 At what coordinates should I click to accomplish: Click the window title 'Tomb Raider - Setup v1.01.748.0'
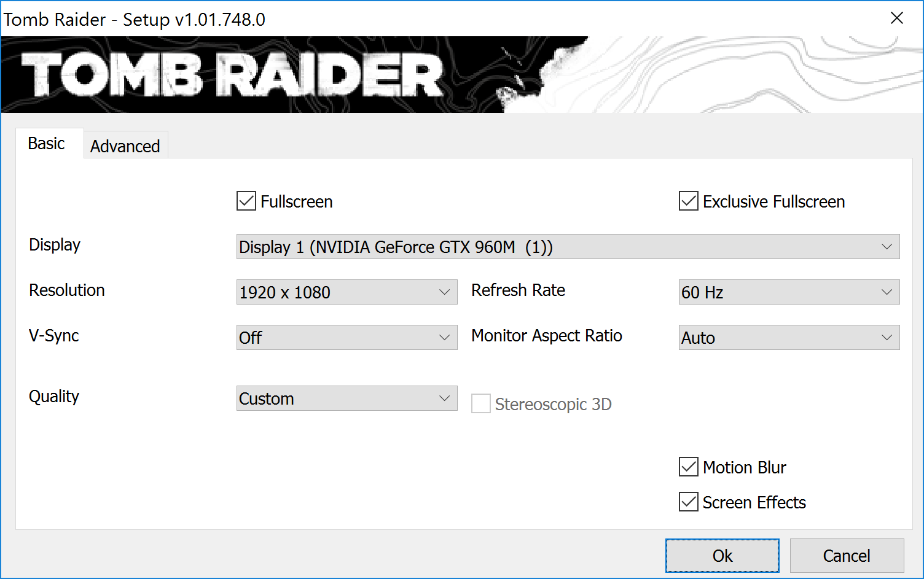(135, 20)
